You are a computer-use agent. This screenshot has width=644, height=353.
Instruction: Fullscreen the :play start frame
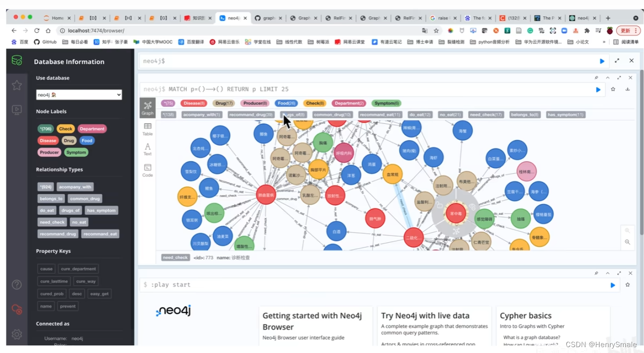[x=619, y=273]
